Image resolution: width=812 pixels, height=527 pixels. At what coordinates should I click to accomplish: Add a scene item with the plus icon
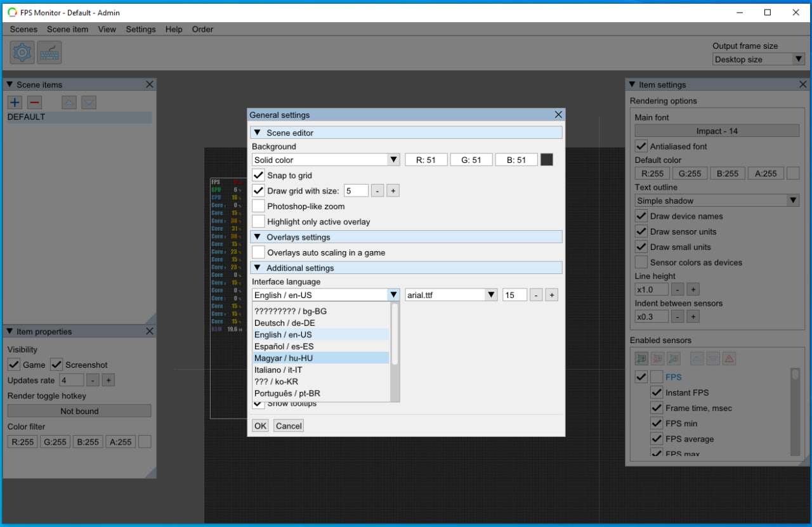coord(15,102)
